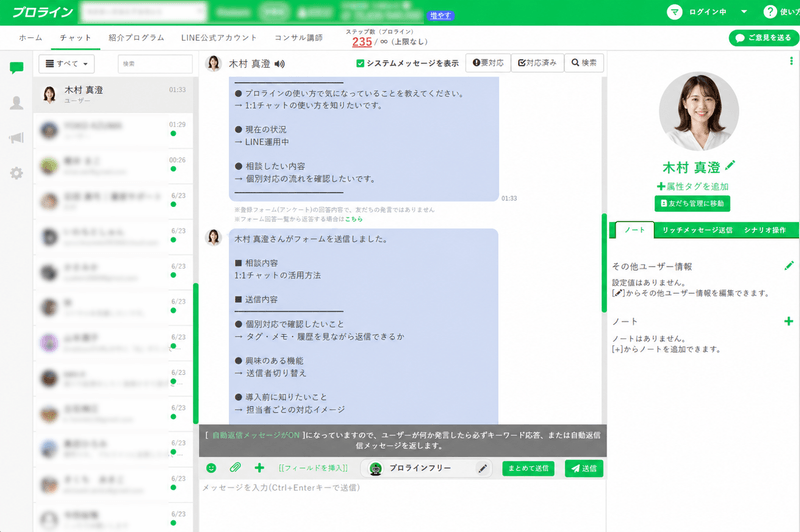Screen dimensions: 800x532
Task: Open the 紹介プログラム tab
Action: [x=136, y=38]
